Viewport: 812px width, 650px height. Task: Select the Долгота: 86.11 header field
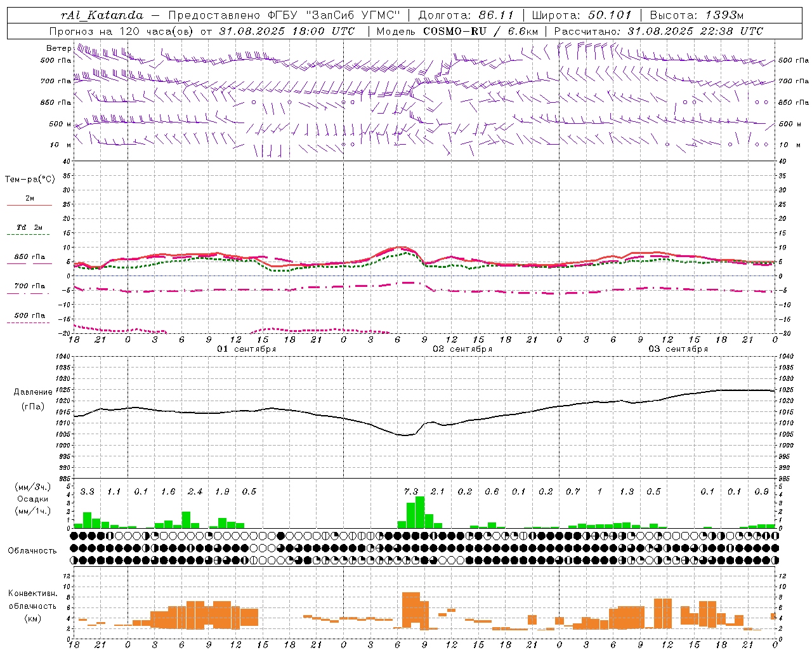click(x=466, y=15)
